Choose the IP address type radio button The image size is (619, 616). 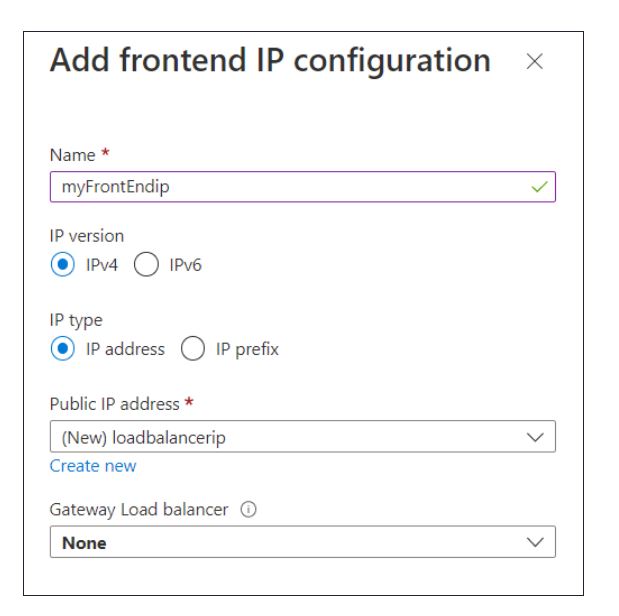(63, 349)
